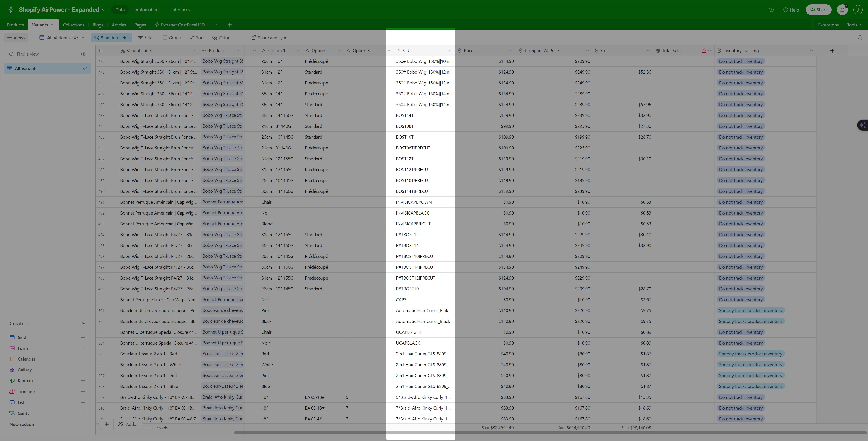Collapse the Create section
Screen dimensions: 868x441
point(84,324)
